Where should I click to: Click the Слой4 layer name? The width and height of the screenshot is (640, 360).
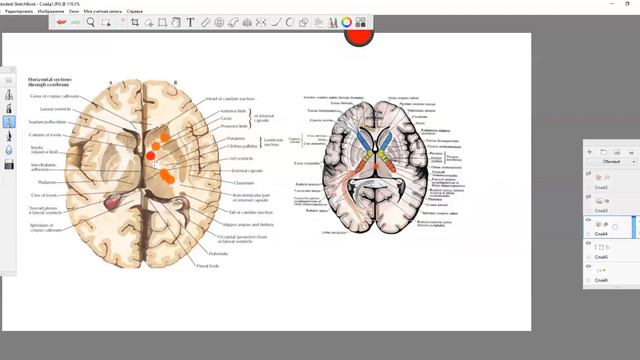[601, 234]
